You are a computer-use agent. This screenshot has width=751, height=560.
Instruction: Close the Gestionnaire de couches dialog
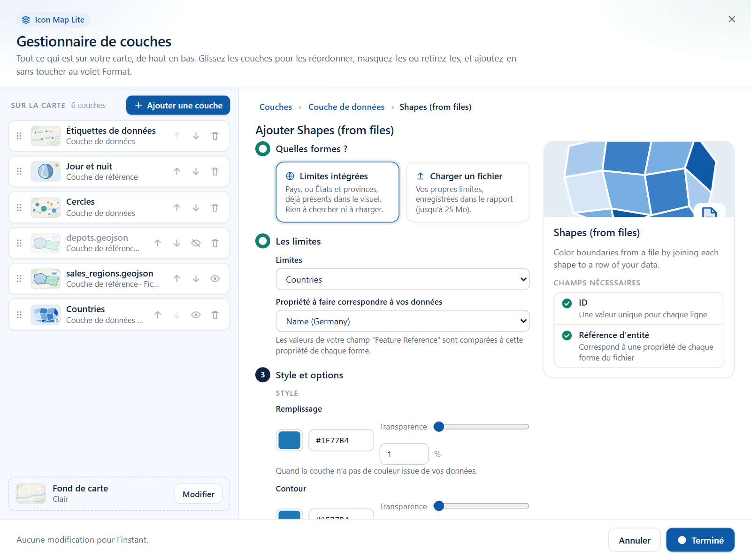732,19
